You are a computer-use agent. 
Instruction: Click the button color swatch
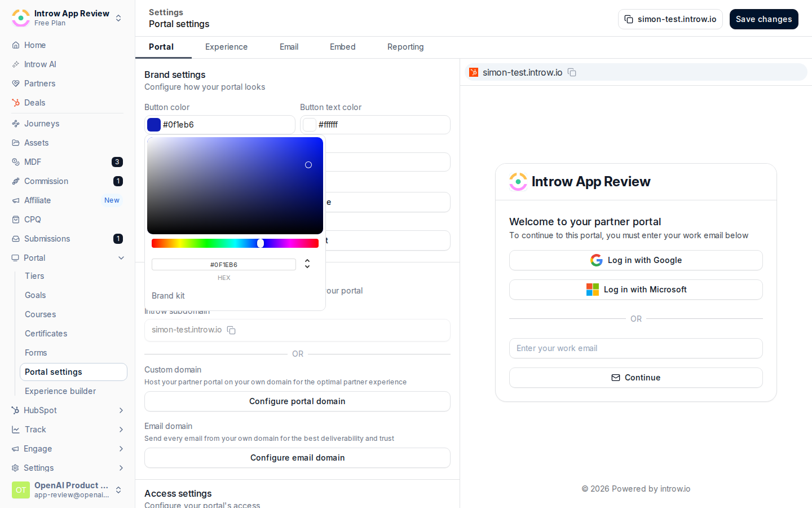[154, 125]
